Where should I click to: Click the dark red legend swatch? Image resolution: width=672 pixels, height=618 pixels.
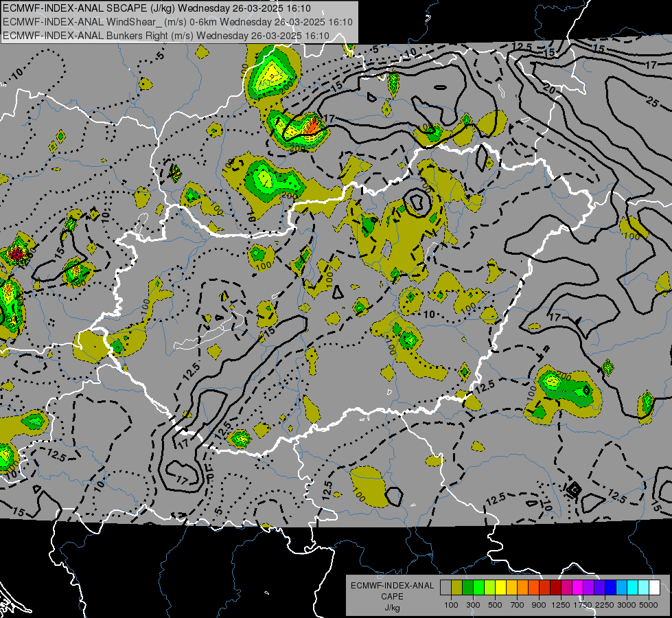[x=555, y=588]
